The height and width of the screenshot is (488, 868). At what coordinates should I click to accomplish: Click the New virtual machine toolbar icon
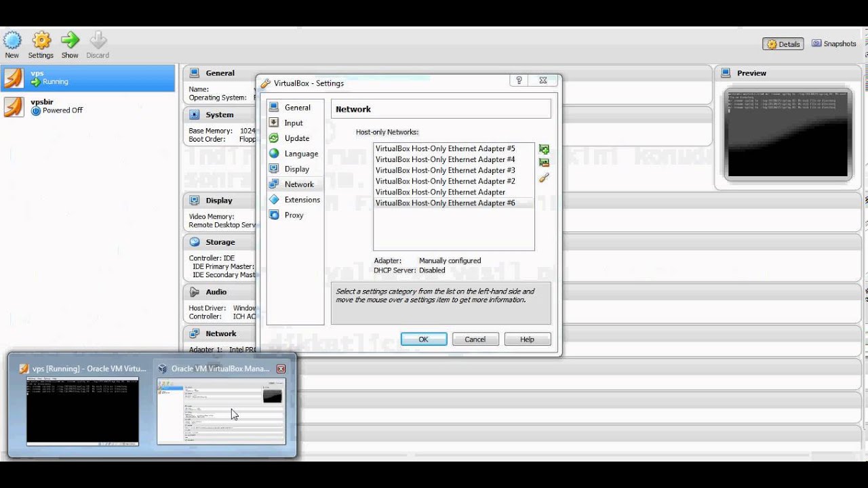(12, 45)
